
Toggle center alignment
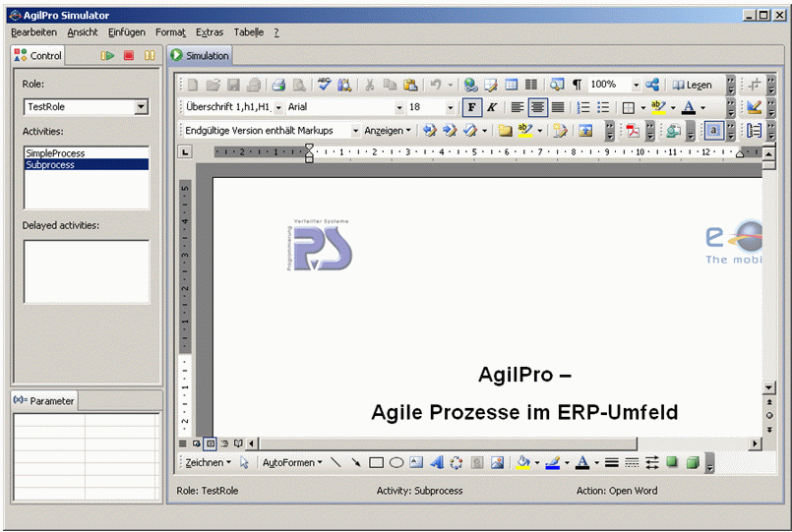point(537,107)
